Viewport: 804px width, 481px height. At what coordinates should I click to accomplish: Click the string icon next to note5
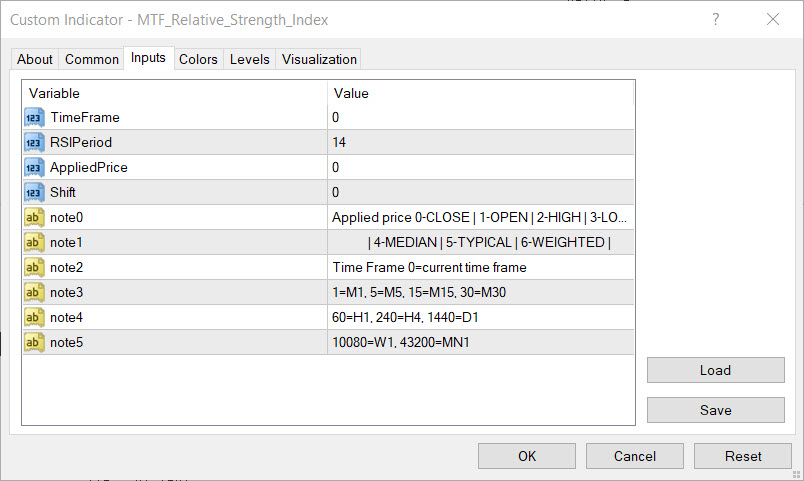pos(34,343)
